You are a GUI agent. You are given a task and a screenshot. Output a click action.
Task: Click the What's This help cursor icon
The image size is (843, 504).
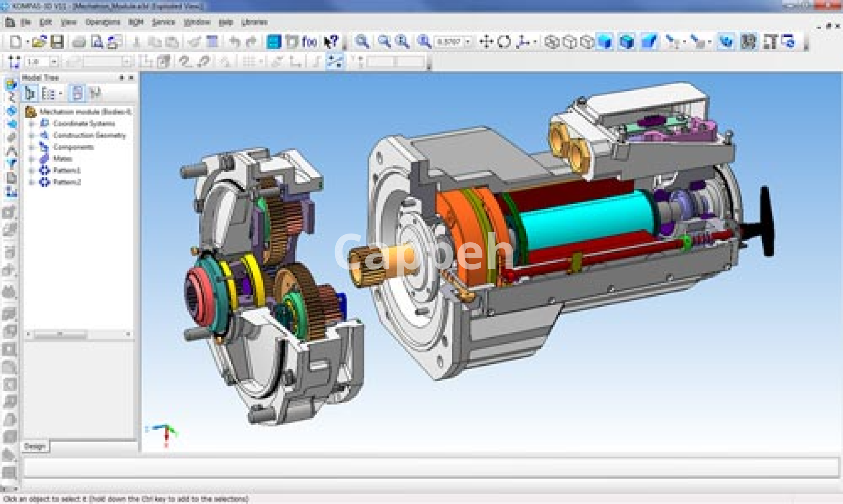coord(331,42)
